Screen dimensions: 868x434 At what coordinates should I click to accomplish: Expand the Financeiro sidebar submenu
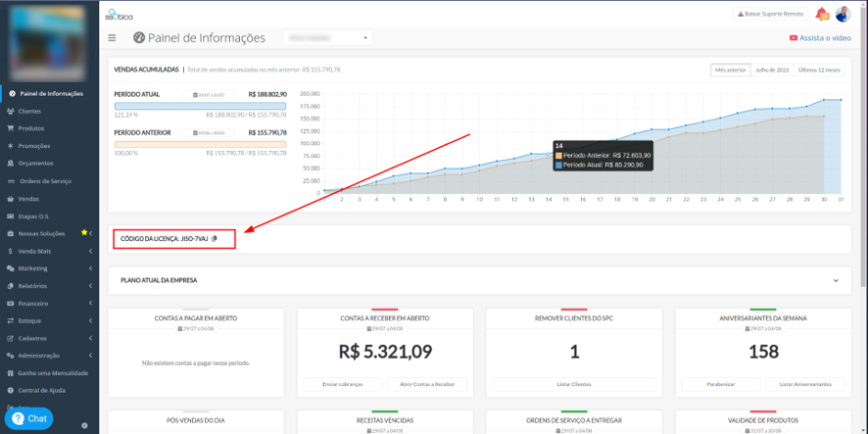[49, 304]
